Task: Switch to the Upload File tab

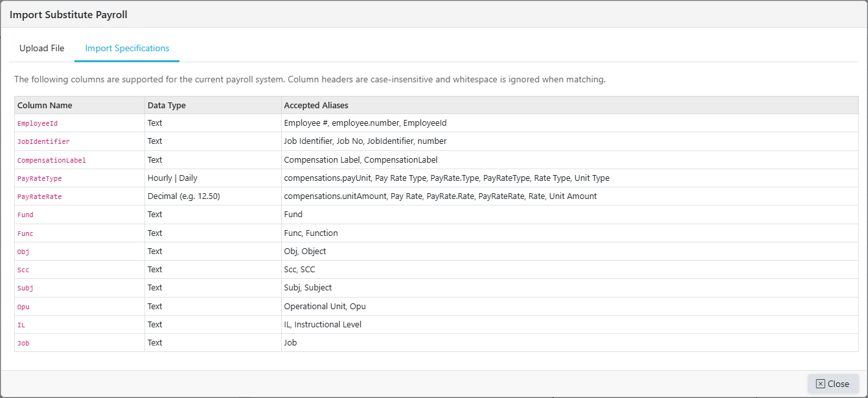Action: [42, 49]
